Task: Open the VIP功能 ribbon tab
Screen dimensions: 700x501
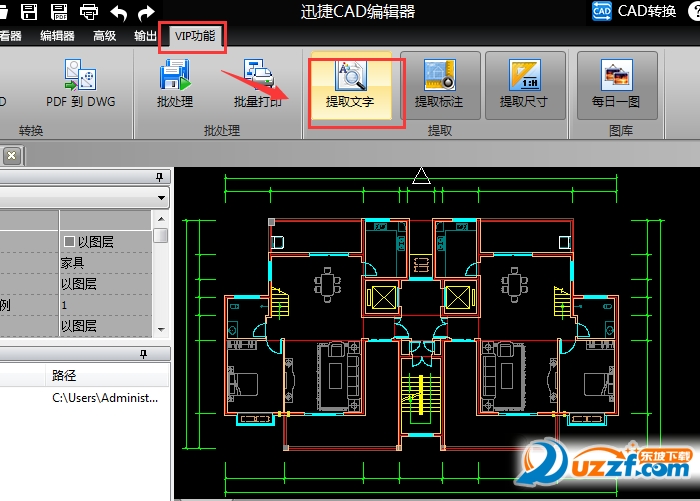Action: (x=195, y=36)
